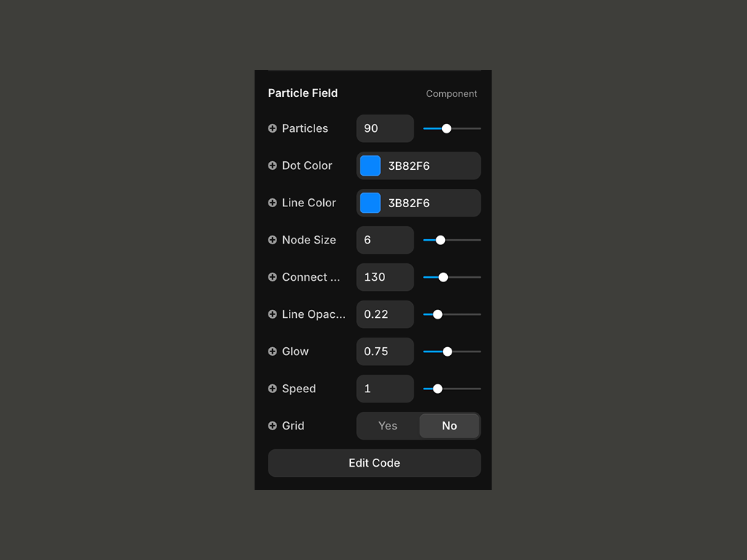This screenshot has width=747, height=560.
Task: Open the Dot Color blue swatch
Action: pyautogui.click(x=371, y=166)
